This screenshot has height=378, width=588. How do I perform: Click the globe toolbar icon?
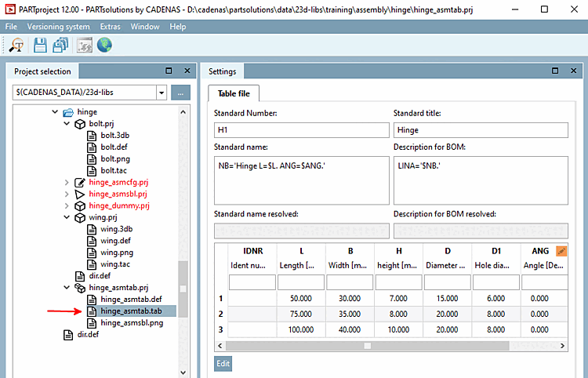coord(103,45)
